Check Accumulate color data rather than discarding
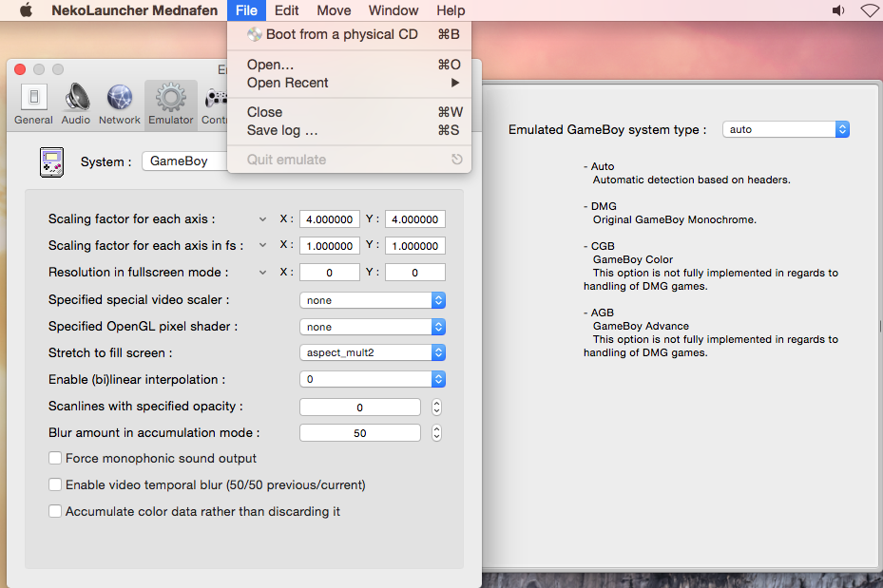The image size is (883, 588). (54, 511)
